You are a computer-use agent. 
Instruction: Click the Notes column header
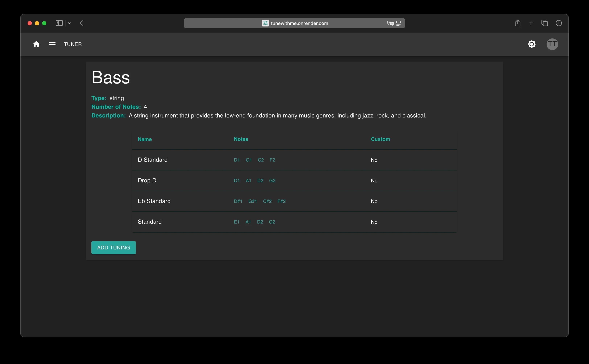[x=241, y=139]
